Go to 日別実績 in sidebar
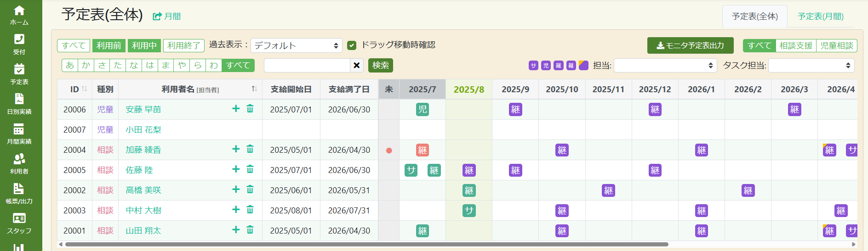Screen dimensions: 868x251 pos(19,104)
